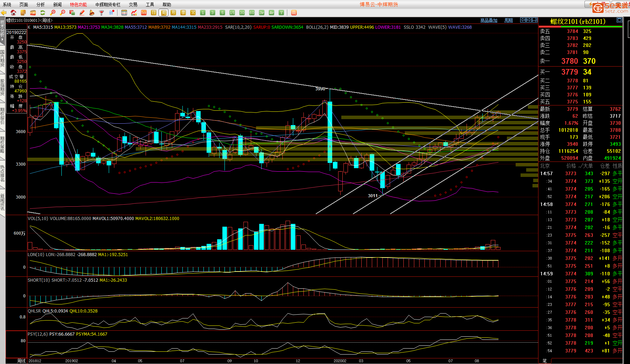Click the SHORT(10) indicator label

pos(39,280)
